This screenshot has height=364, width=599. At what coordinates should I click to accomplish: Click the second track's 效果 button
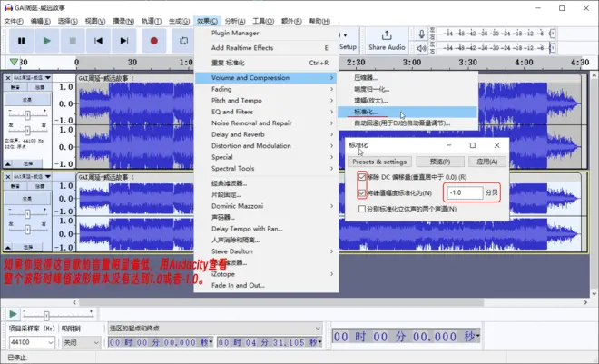[x=27, y=198]
